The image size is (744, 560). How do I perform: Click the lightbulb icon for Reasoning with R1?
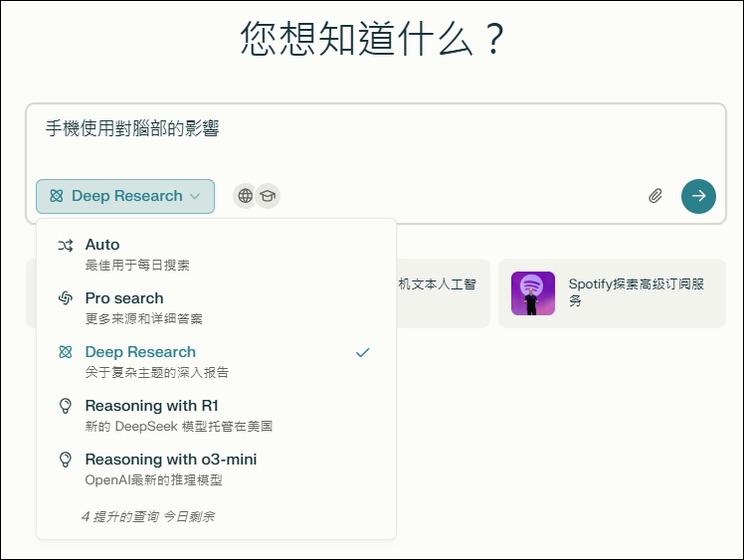[x=66, y=406]
